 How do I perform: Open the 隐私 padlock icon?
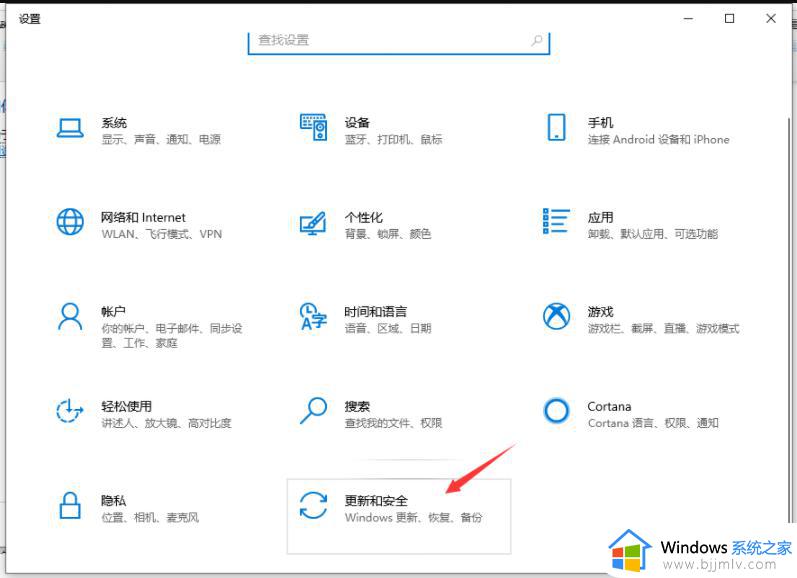(x=70, y=505)
